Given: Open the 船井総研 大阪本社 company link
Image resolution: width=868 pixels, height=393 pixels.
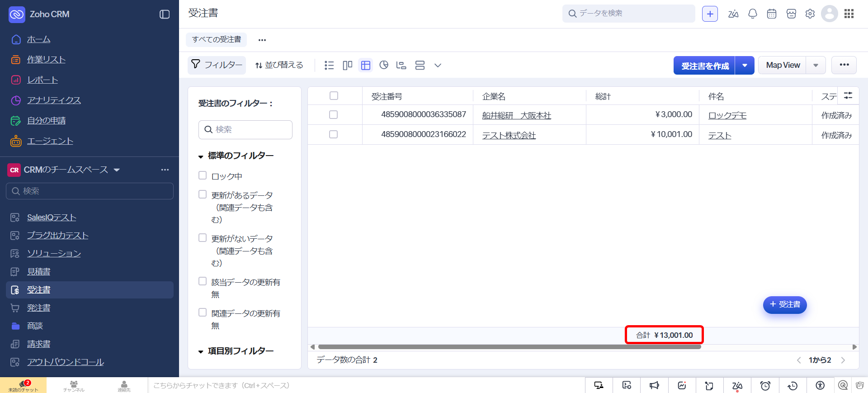Looking at the screenshot, I should point(517,116).
